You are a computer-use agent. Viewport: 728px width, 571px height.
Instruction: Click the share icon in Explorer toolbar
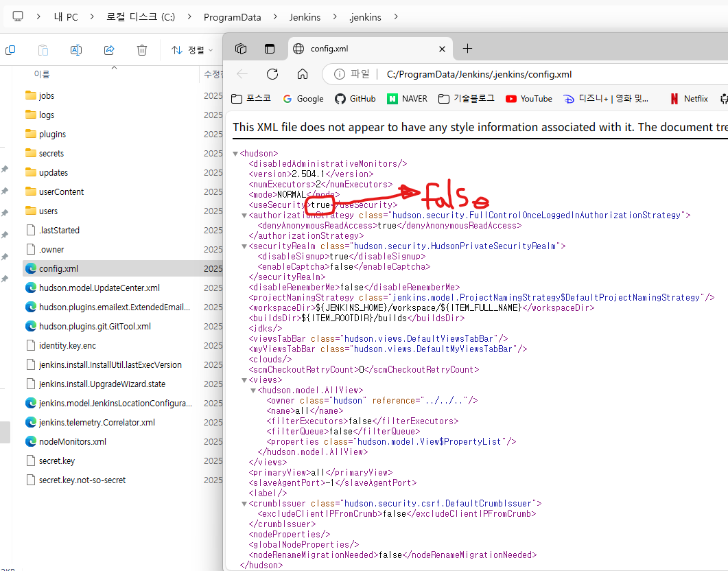pos(109,49)
